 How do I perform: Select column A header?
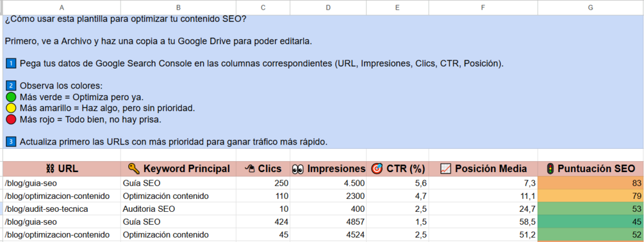pos(62,8)
